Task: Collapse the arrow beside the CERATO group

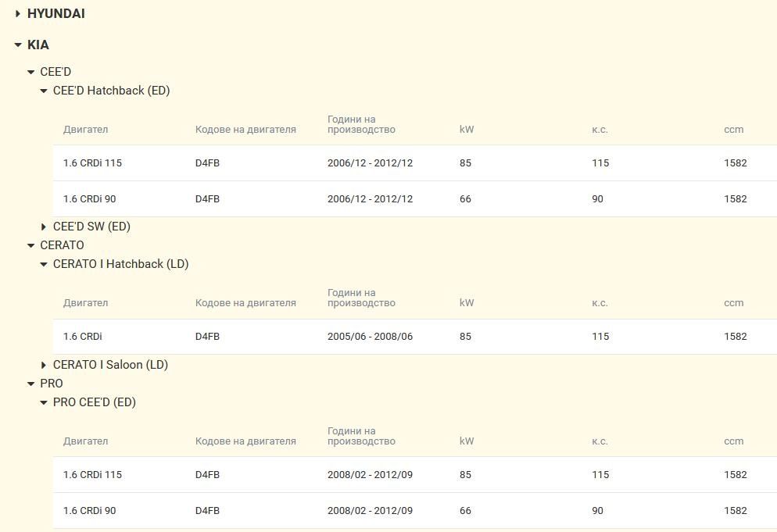Action: [30, 246]
